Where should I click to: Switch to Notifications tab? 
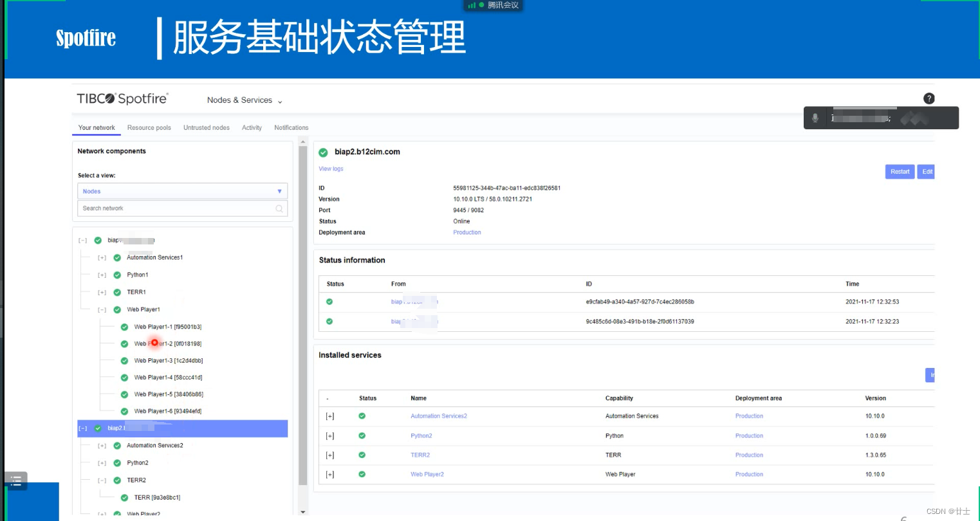291,128
